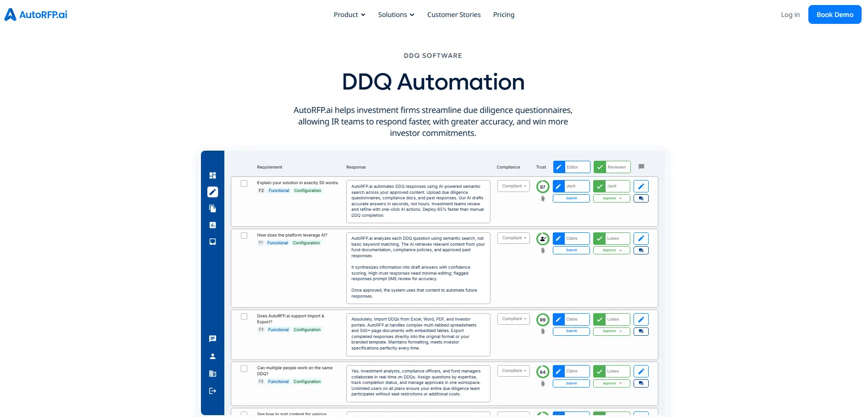
Task: Open the bar chart analytics sidebar icon
Action: pos(212,225)
